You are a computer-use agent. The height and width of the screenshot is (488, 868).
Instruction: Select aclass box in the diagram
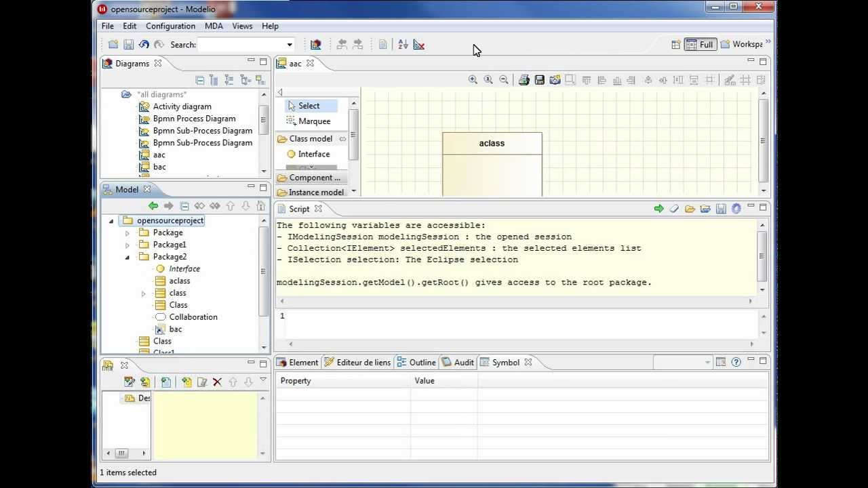(x=492, y=165)
